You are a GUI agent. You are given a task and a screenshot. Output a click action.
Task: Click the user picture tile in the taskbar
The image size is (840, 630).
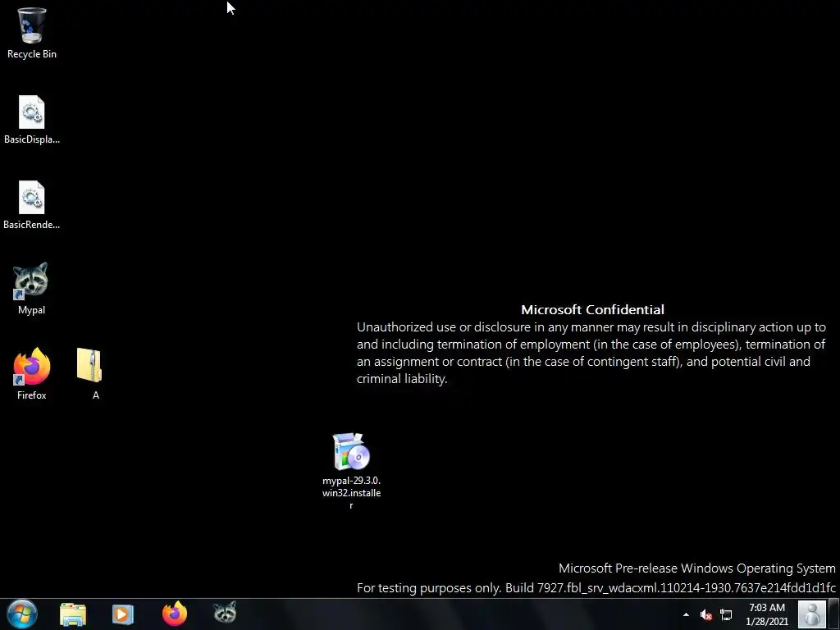(x=812, y=614)
